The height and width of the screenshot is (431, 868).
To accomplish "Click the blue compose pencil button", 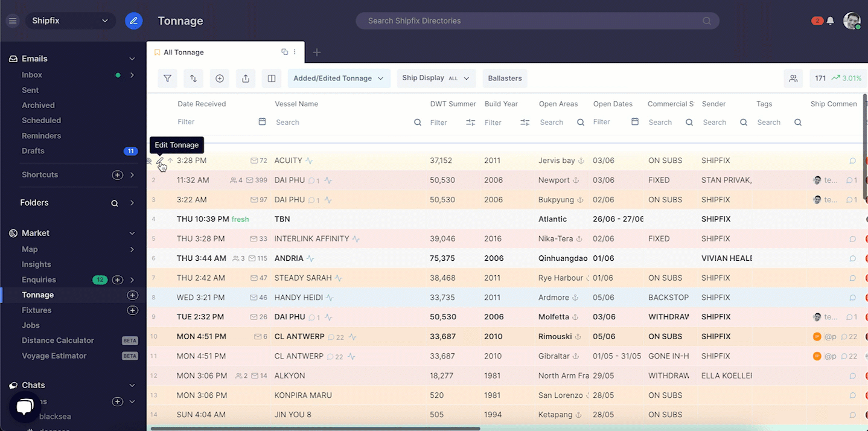I will point(133,21).
